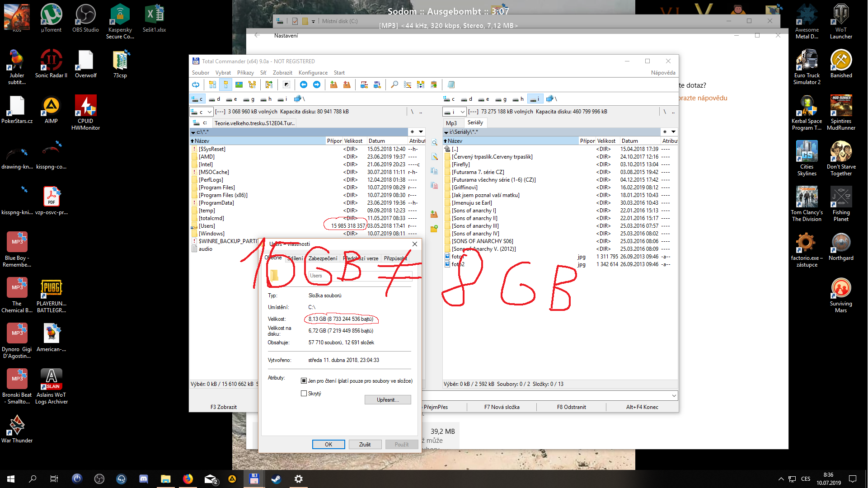The width and height of the screenshot is (868, 488).
Task: Enable the 'Skrytý' checkbox
Action: tap(304, 394)
